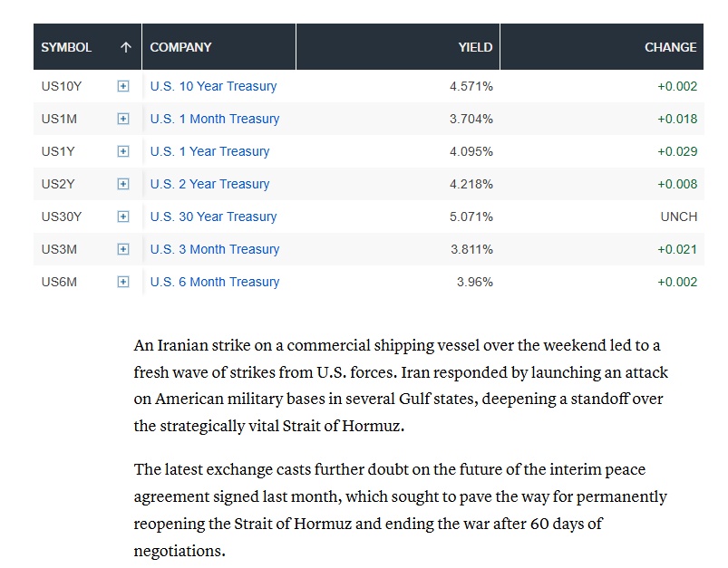Sort table by the COMPANY column

180,47
